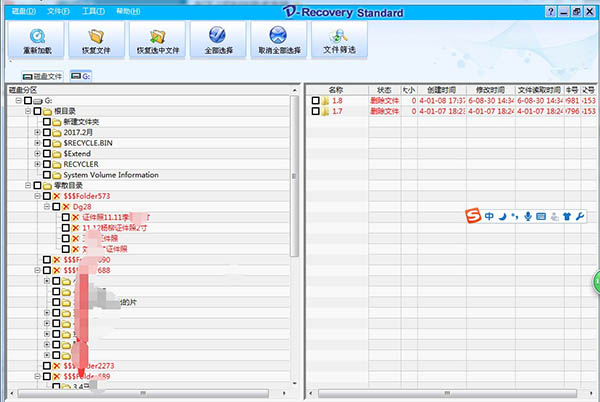Click the 全部选择 select all icon
The width and height of the screenshot is (600, 402).
pos(217,35)
